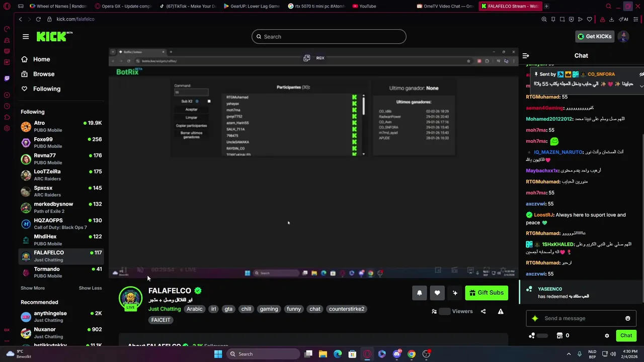Open anythingelse in Recommended channels

coord(61,316)
